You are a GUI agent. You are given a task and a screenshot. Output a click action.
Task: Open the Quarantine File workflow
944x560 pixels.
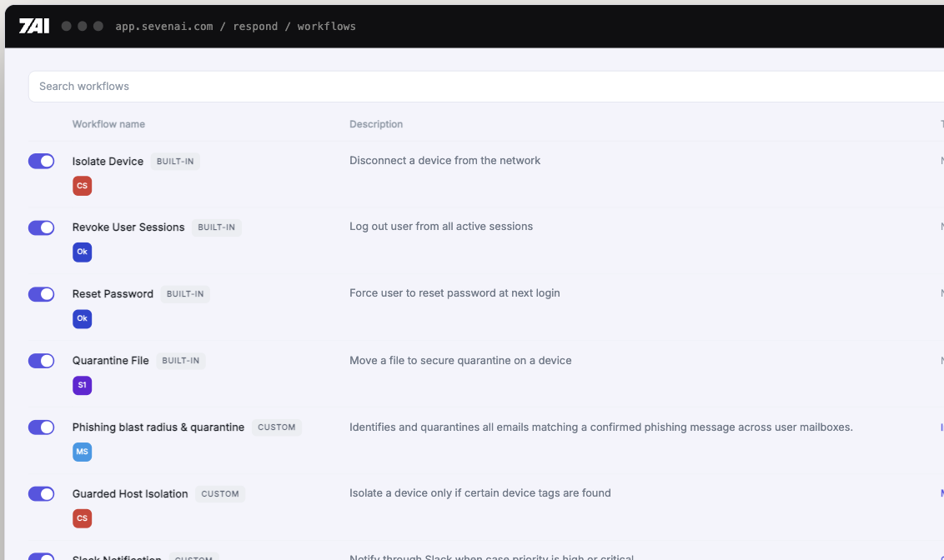coord(111,360)
